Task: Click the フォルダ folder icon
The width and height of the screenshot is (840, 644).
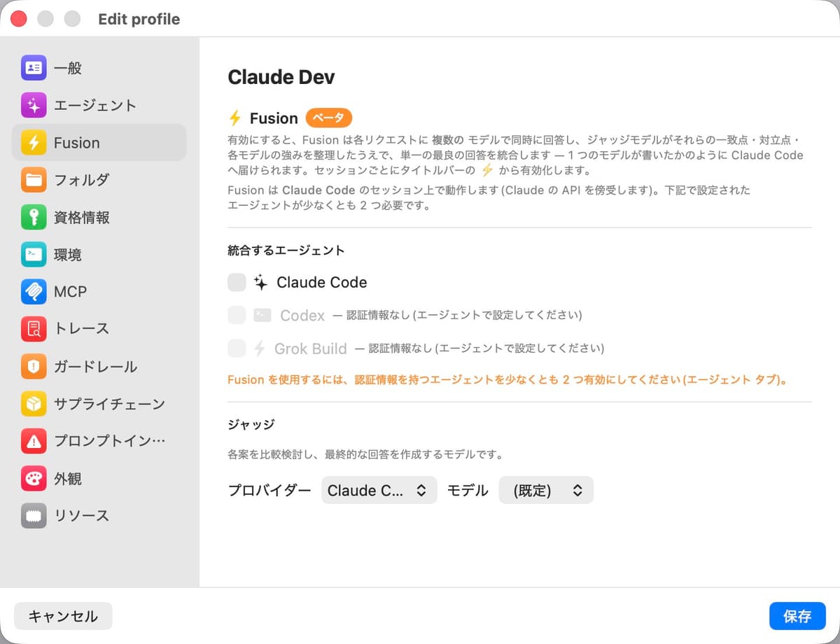Action: click(x=34, y=180)
